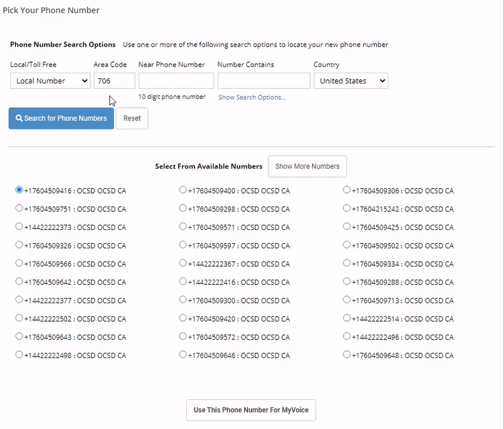Select the +17604509648 number
The width and height of the screenshot is (504, 429).
pyautogui.click(x=347, y=355)
